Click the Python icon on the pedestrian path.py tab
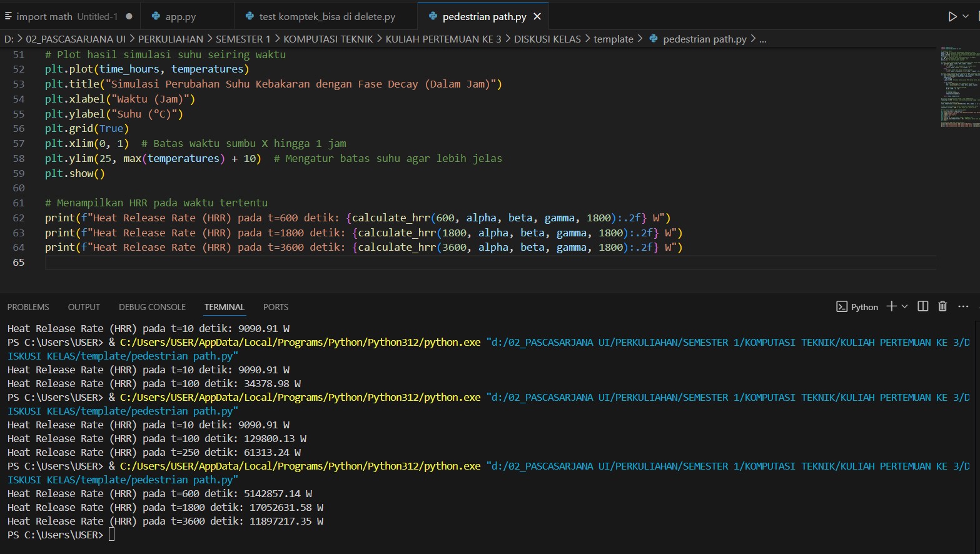Screen dimensions: 980x554 coord(432,17)
